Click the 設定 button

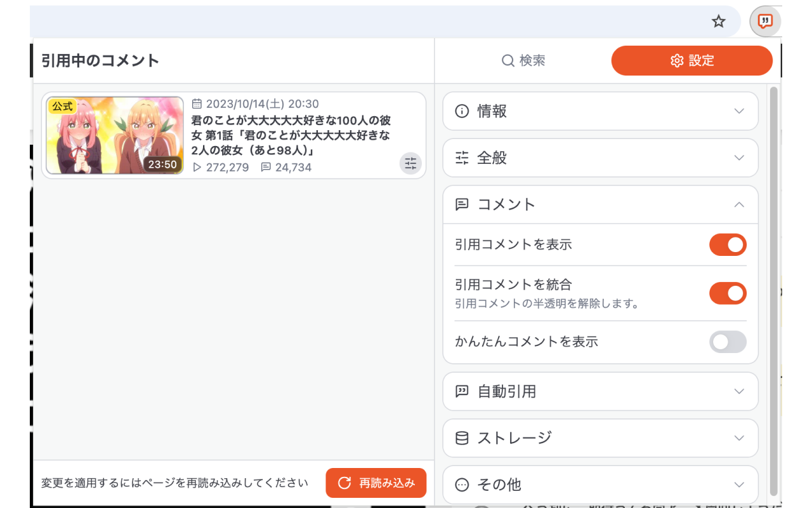tap(691, 60)
